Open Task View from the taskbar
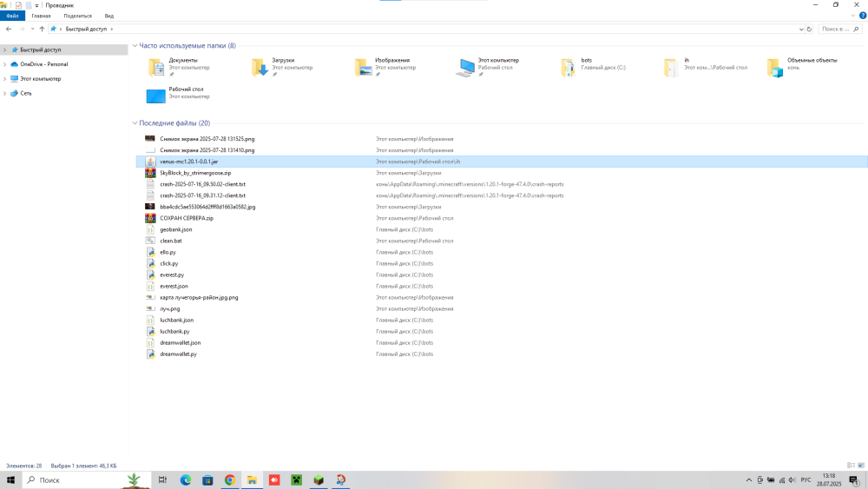Viewport: 868px width, 489px height. pos(163,479)
